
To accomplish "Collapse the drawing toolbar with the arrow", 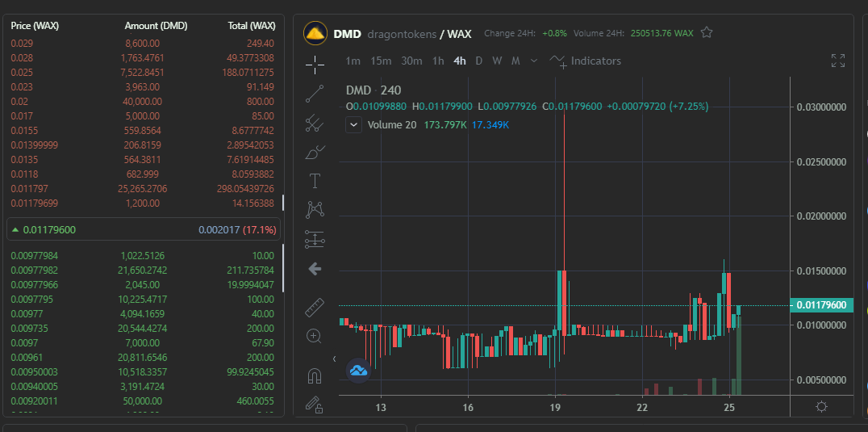I will (x=334, y=359).
